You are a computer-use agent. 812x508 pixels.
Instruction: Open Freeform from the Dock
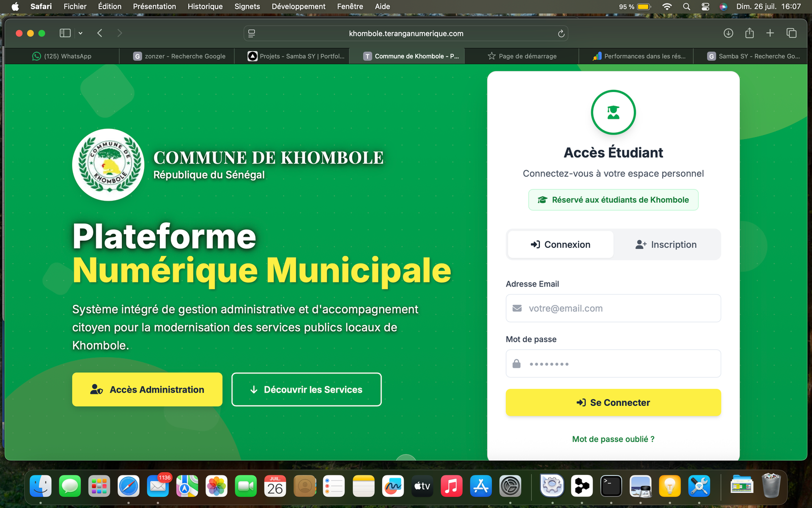[x=393, y=486]
